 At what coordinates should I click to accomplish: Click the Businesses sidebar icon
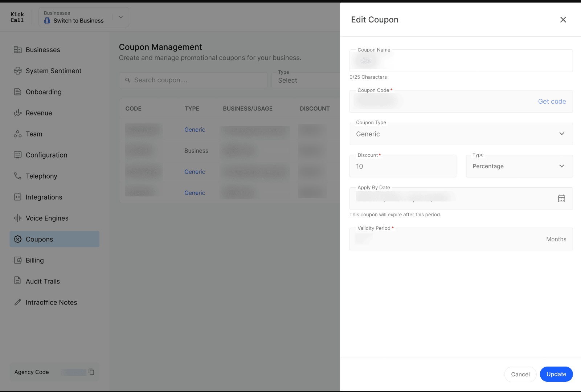pos(17,50)
